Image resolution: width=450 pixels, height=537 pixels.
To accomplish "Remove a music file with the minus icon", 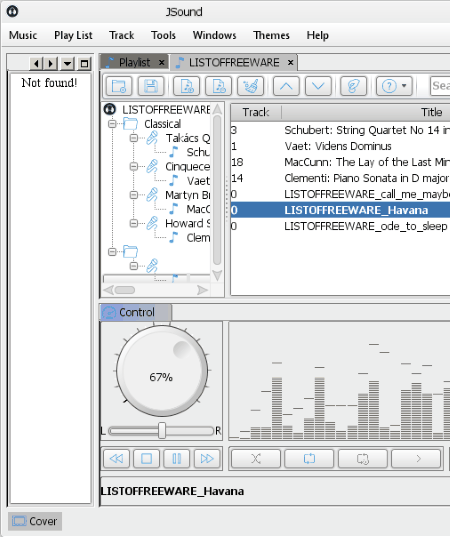I will tap(219, 86).
